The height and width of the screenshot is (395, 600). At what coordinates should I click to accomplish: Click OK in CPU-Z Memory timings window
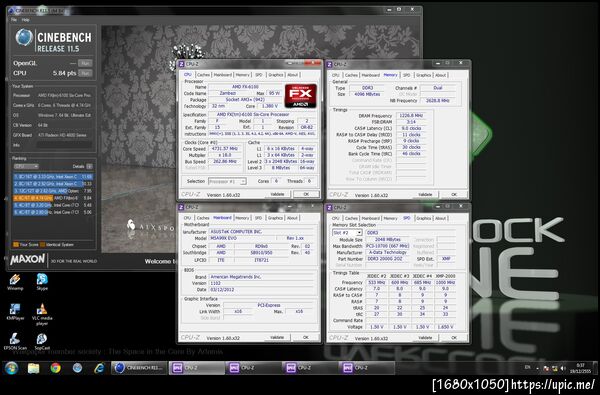pos(454,195)
